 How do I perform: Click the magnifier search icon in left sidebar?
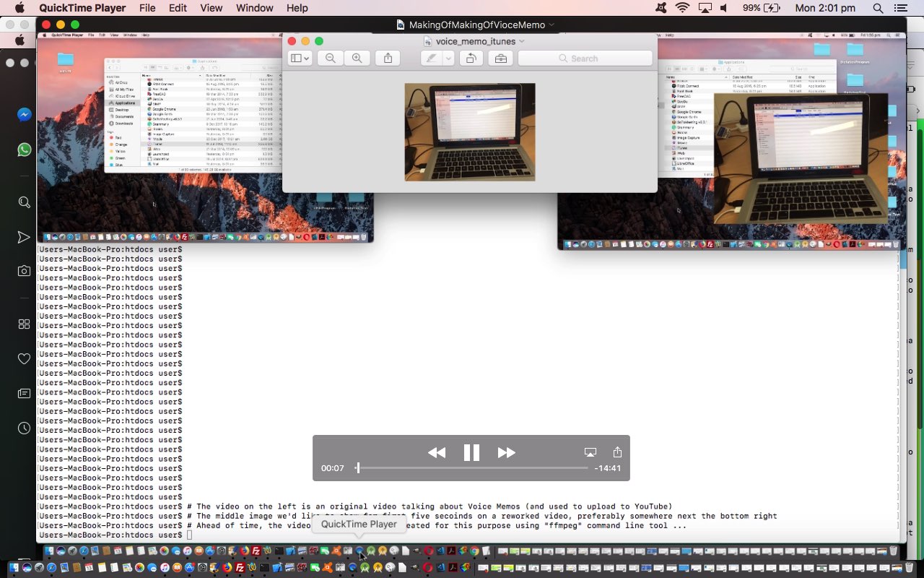24,202
